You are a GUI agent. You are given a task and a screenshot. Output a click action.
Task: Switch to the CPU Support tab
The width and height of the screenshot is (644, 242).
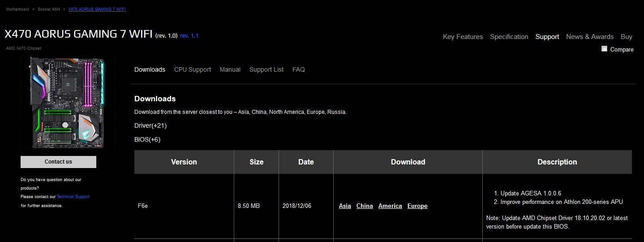(193, 69)
